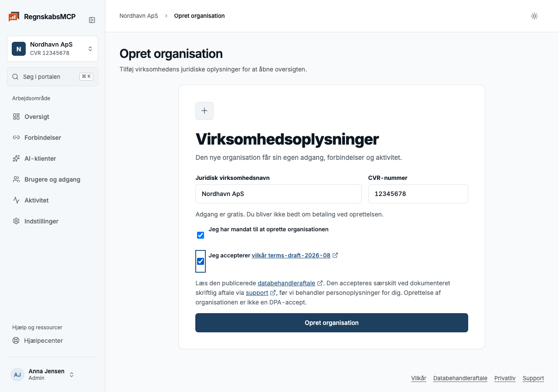The width and height of the screenshot is (558, 392).
Task: Click the Aktivitet pulse icon
Action: coord(16,200)
